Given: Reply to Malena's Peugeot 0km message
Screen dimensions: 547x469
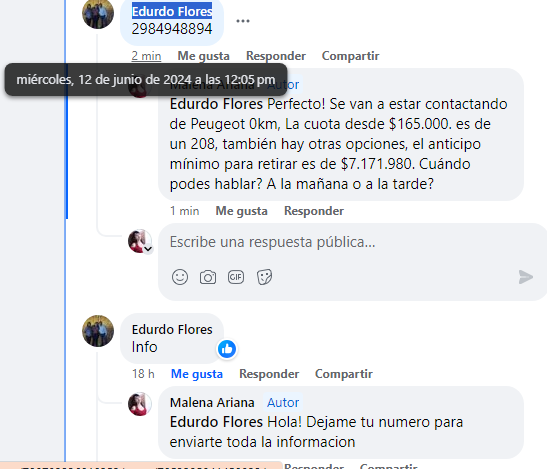Looking at the screenshot, I should pos(314,211).
